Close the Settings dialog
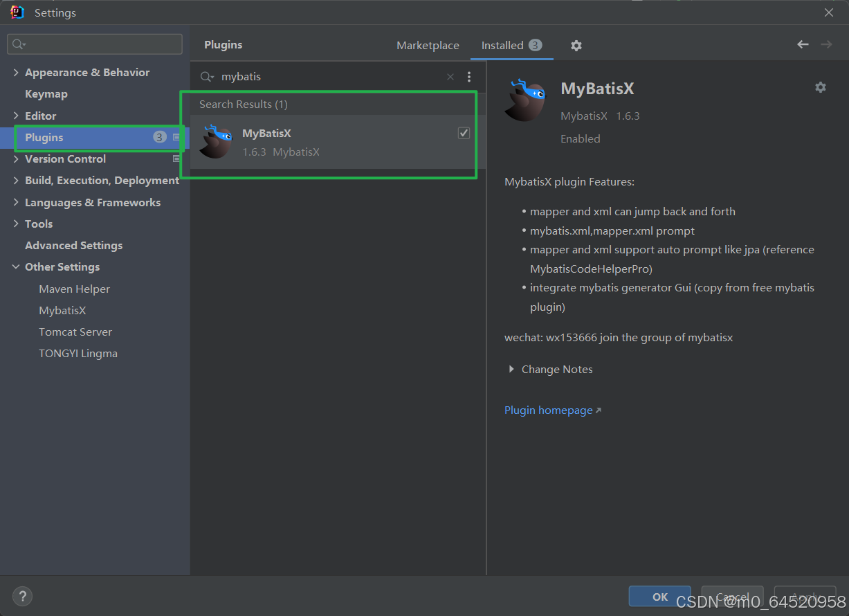 (x=829, y=12)
